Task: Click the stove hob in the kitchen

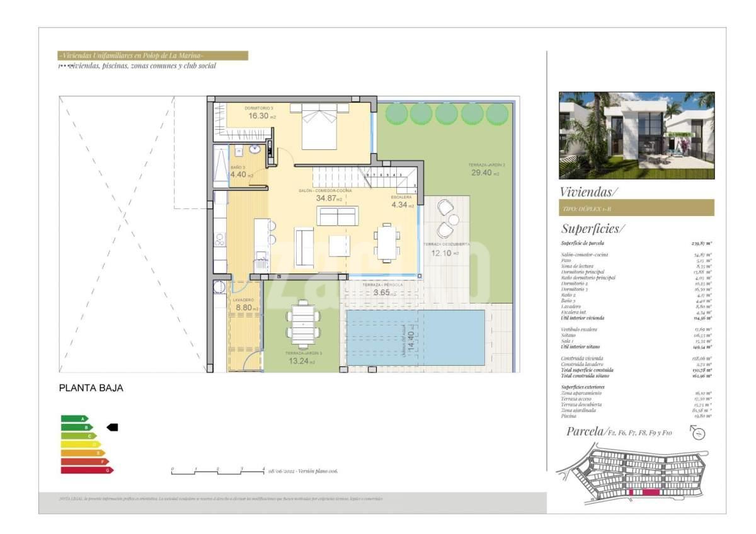Action: (220, 240)
